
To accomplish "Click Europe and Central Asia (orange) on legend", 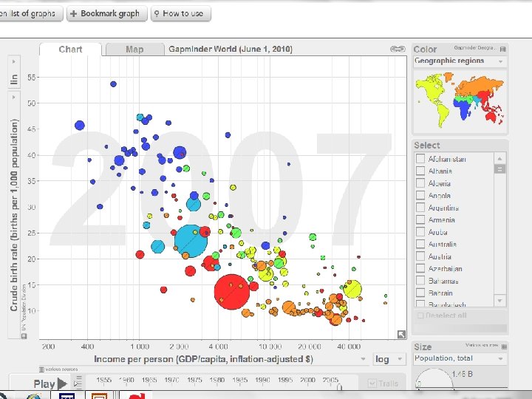I will (478, 85).
